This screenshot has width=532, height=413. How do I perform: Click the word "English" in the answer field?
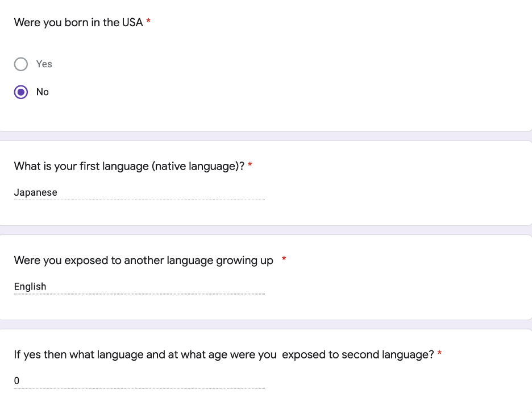coord(30,287)
